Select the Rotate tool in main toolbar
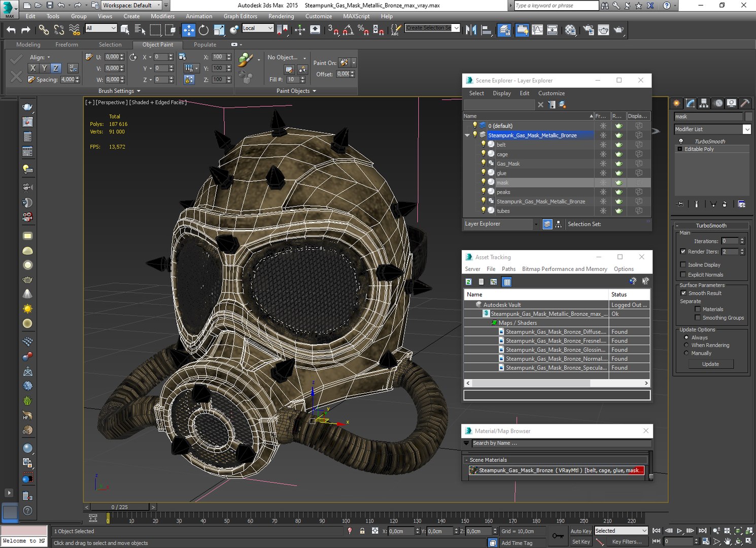Screen dimensions: 756x548 pos(203,30)
